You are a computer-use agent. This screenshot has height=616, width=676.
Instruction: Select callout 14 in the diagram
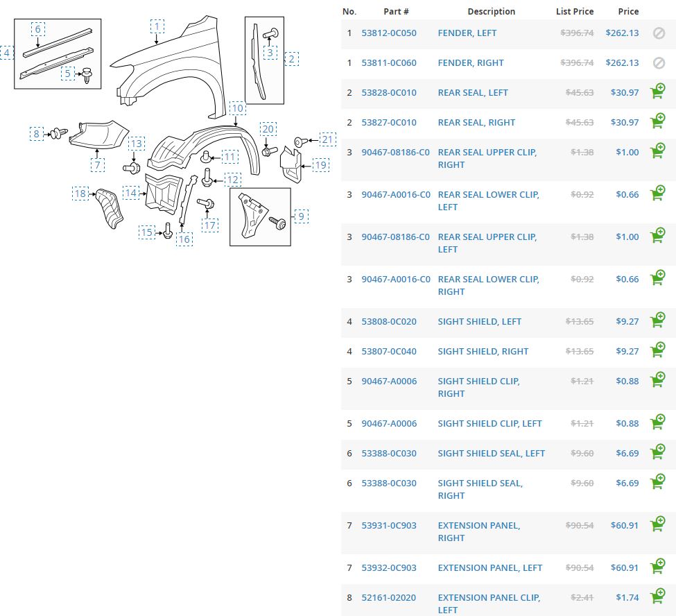[131, 192]
